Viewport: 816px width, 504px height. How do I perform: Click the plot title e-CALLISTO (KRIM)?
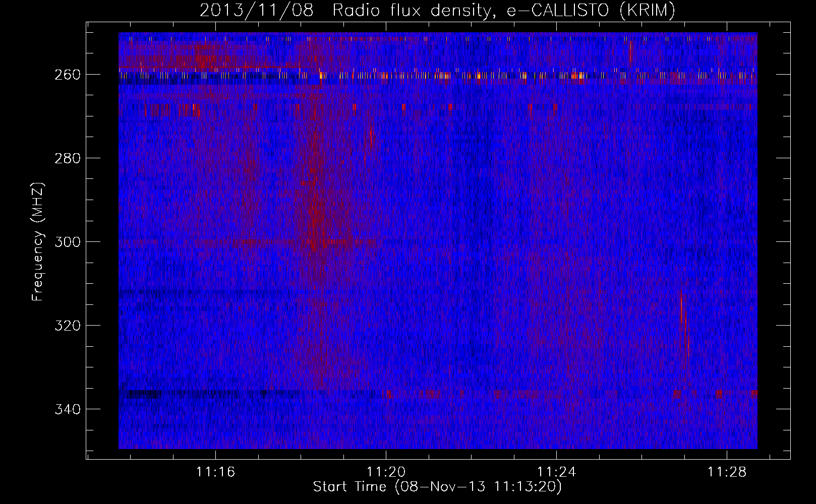coord(591,10)
